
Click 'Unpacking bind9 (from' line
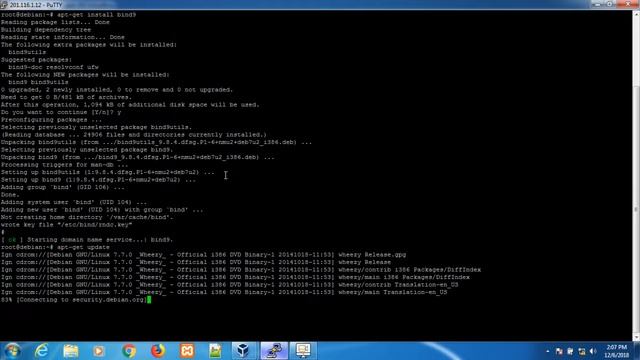pos(138,157)
